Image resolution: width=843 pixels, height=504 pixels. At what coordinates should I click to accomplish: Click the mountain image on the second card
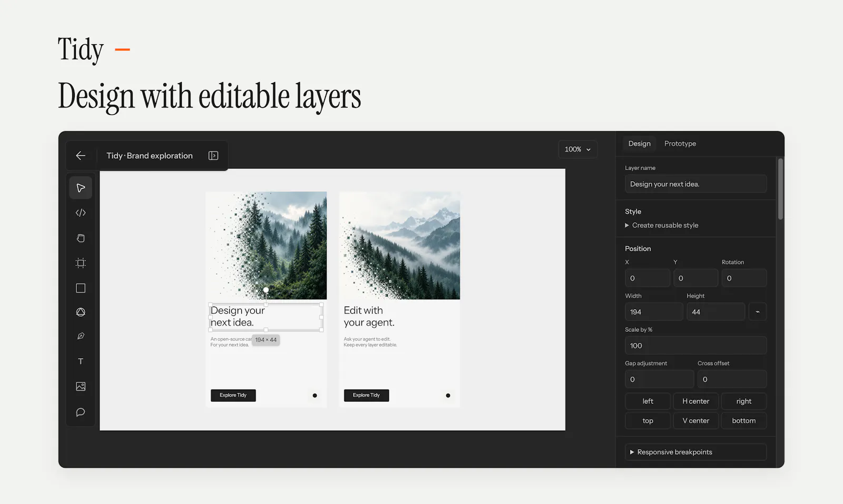tap(399, 245)
